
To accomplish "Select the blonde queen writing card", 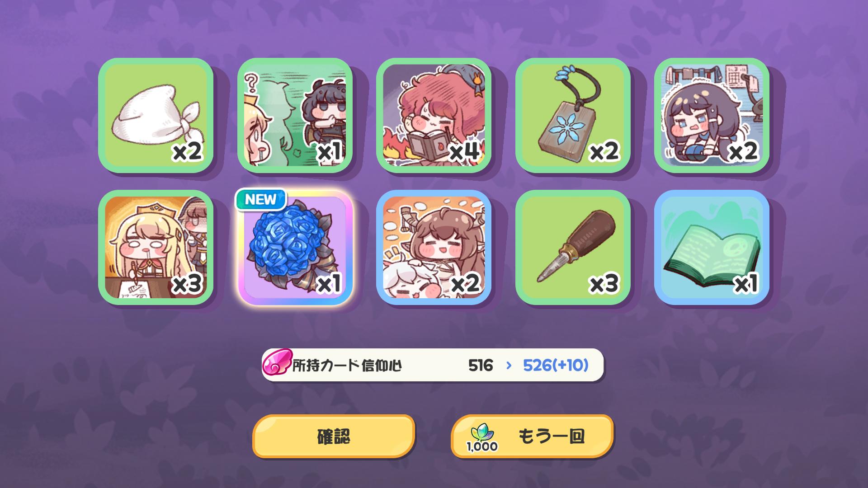I will point(156,248).
